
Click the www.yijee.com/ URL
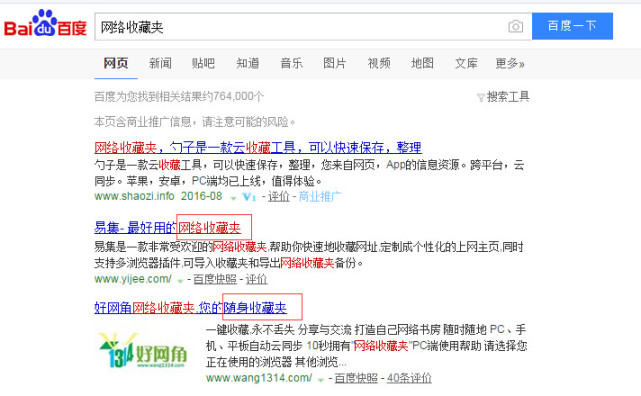tap(133, 279)
